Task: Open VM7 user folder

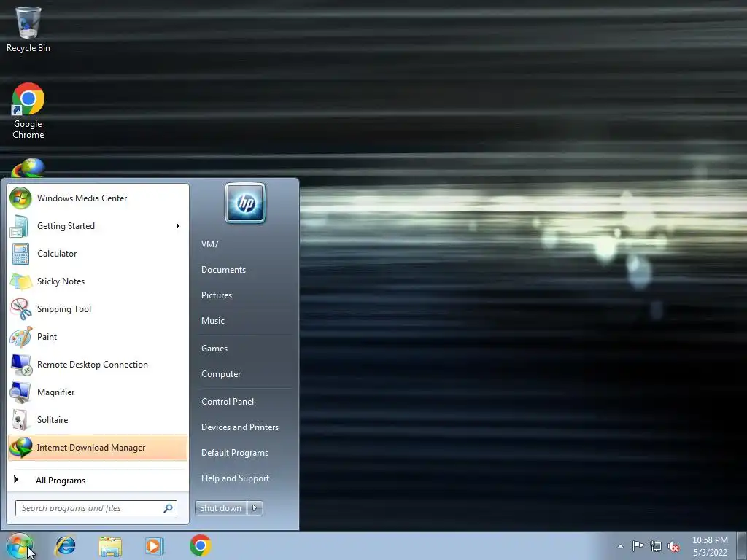Action: (209, 244)
